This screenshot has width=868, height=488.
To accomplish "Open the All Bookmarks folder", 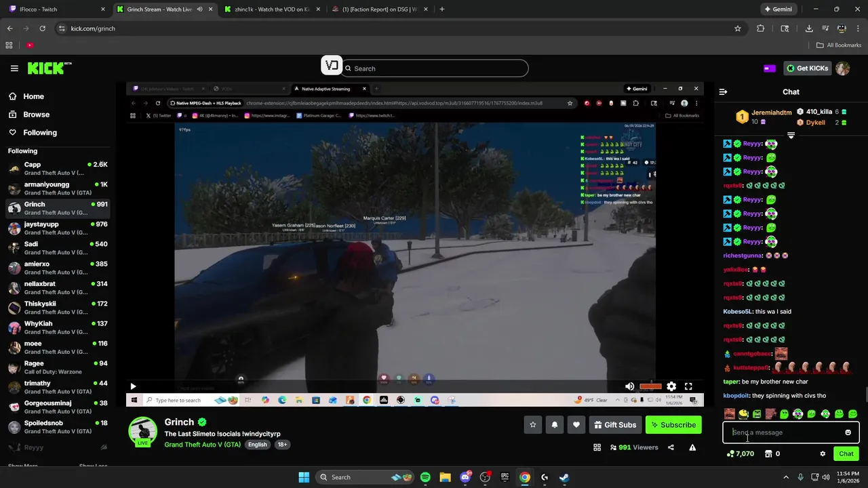I will 839,45.
